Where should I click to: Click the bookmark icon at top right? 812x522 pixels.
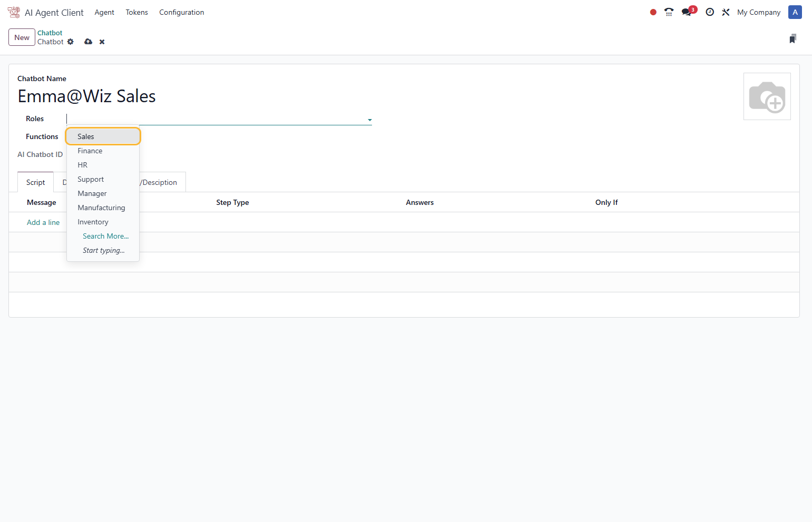(793, 38)
